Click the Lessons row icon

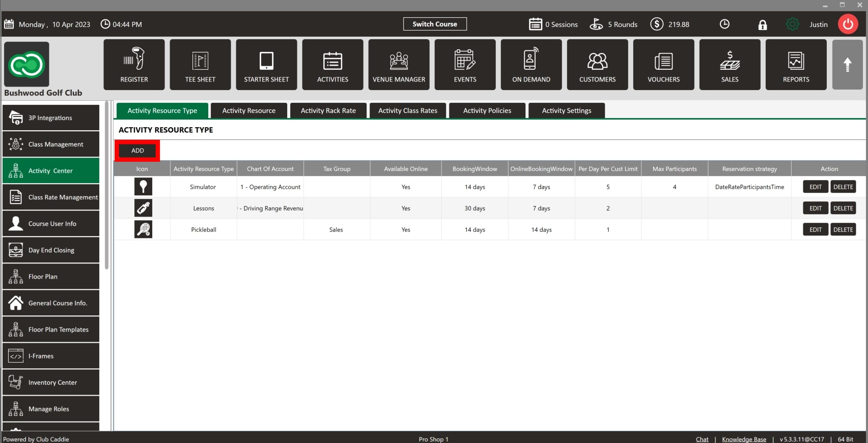point(143,208)
